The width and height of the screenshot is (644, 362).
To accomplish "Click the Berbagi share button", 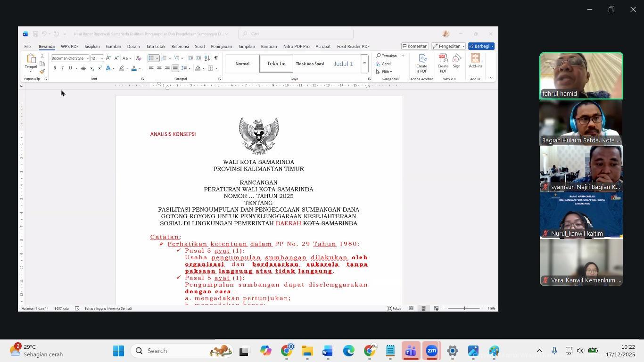I will [481, 46].
